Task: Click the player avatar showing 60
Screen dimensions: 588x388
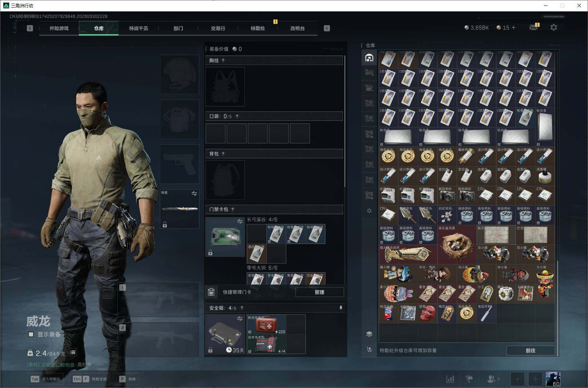Action: [x=553, y=379]
